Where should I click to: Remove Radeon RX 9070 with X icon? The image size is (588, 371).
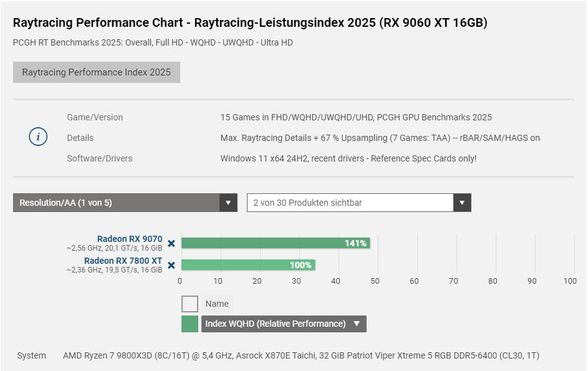pos(171,244)
